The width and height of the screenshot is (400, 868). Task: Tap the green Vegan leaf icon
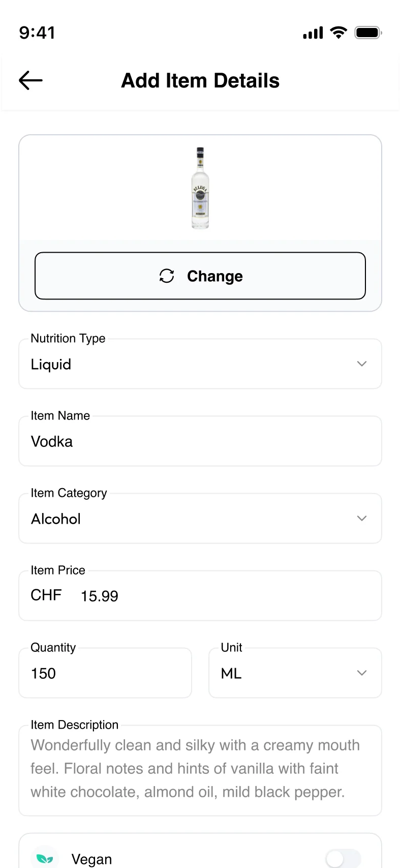point(45,858)
